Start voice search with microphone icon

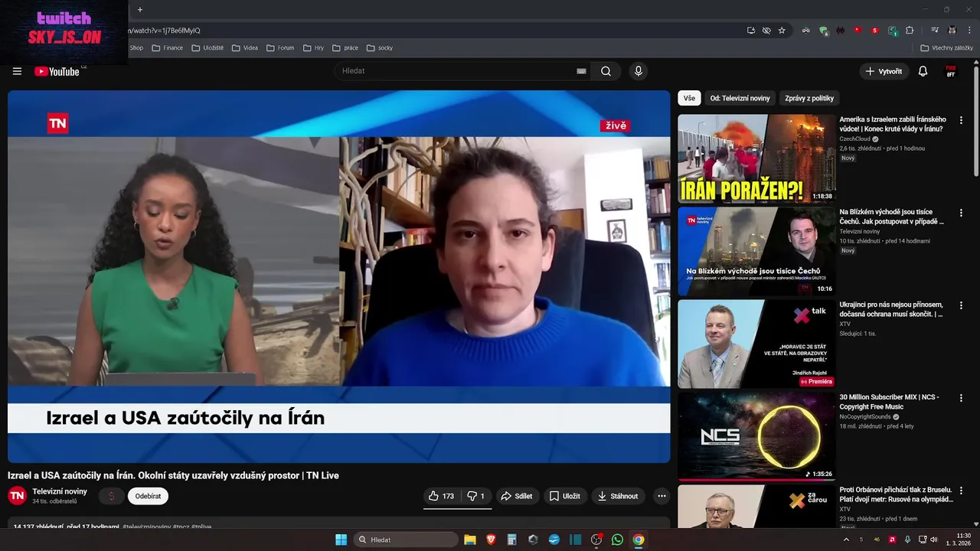639,71
